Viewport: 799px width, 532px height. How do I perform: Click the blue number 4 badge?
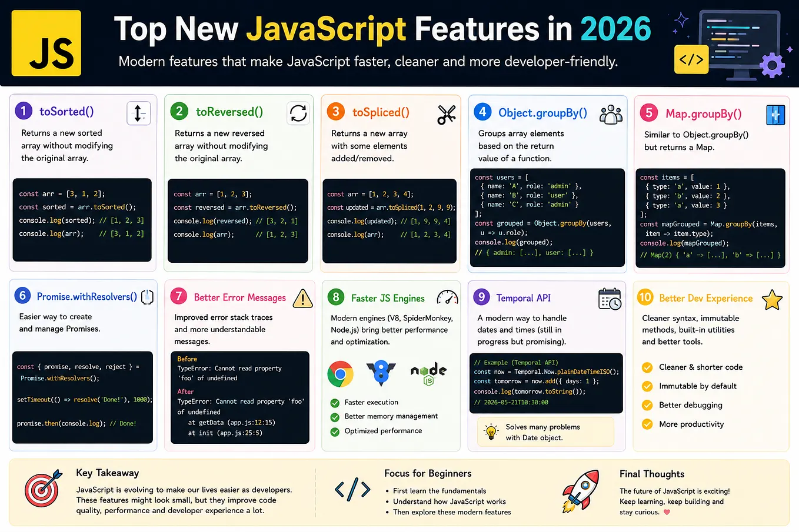[x=482, y=112]
